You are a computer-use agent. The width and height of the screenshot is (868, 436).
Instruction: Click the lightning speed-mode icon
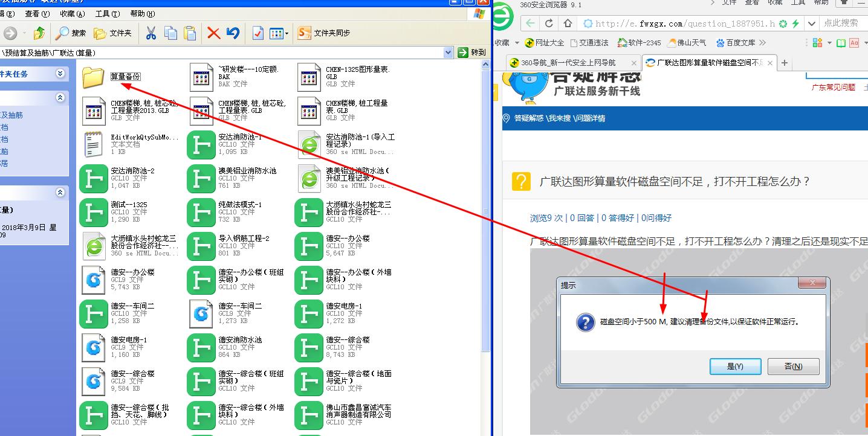(x=795, y=24)
